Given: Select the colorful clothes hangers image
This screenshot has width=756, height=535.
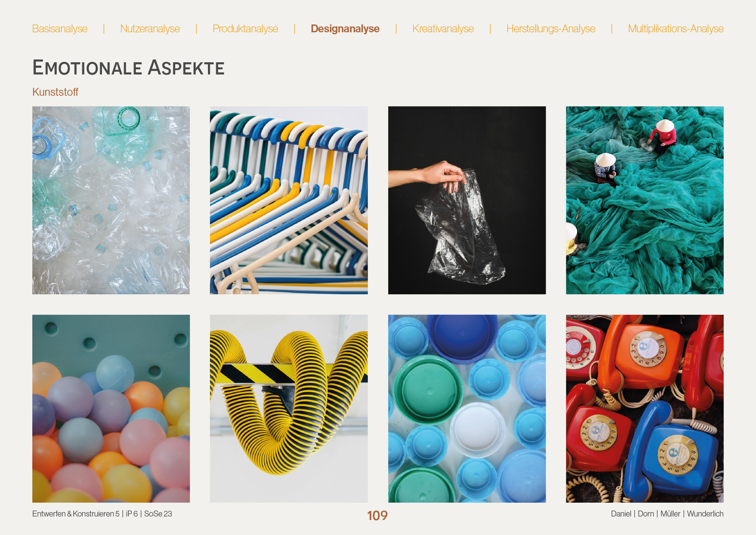Looking at the screenshot, I should [x=289, y=200].
